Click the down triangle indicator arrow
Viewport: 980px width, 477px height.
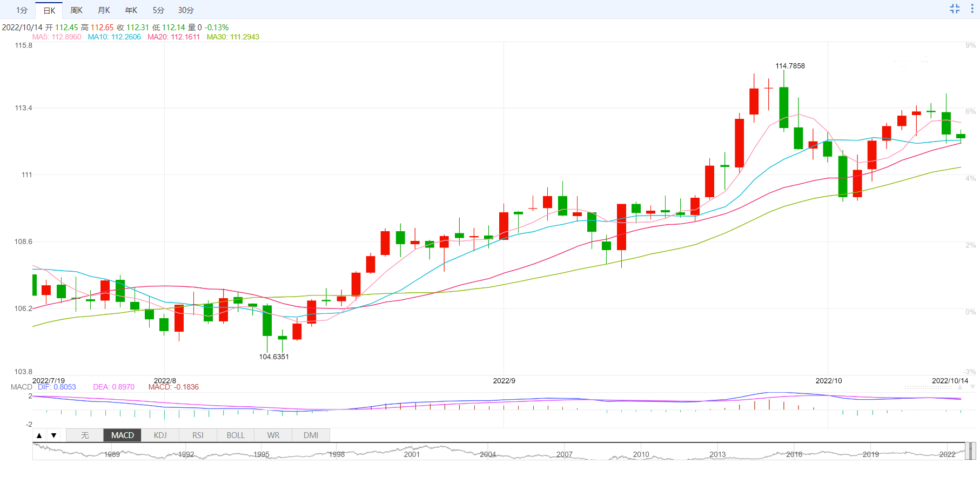point(53,435)
